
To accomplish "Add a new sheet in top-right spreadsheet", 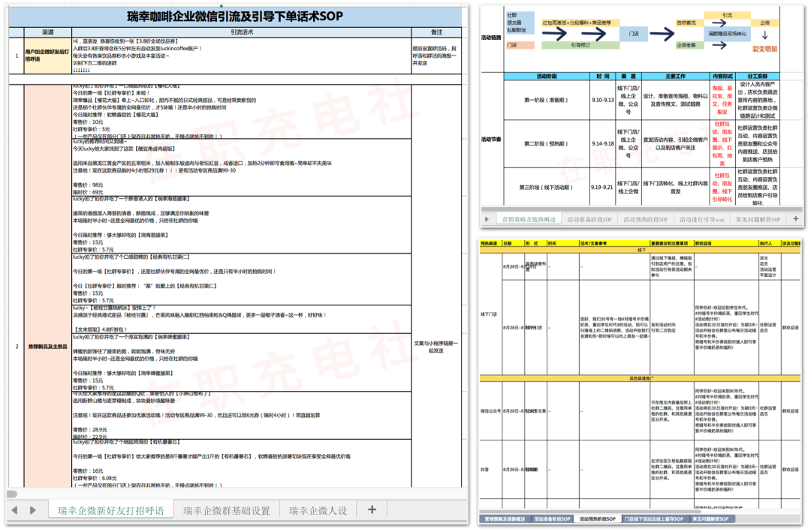I will pos(795,219).
